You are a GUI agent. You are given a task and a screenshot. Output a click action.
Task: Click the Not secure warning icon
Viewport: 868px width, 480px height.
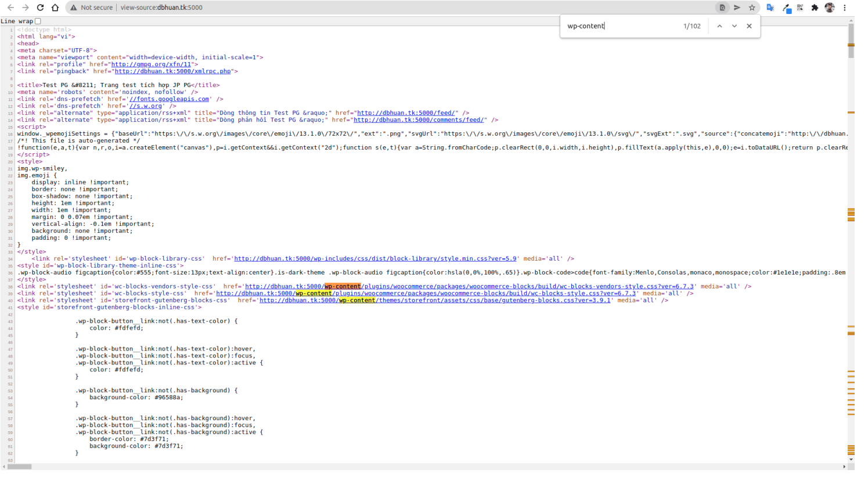(74, 8)
